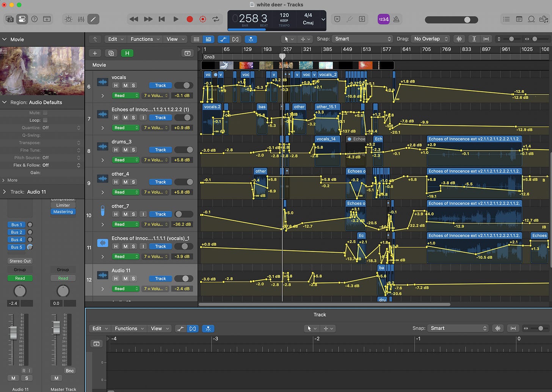Solo the drums_3 track
The width and height of the screenshot is (552, 392).
(133, 150)
